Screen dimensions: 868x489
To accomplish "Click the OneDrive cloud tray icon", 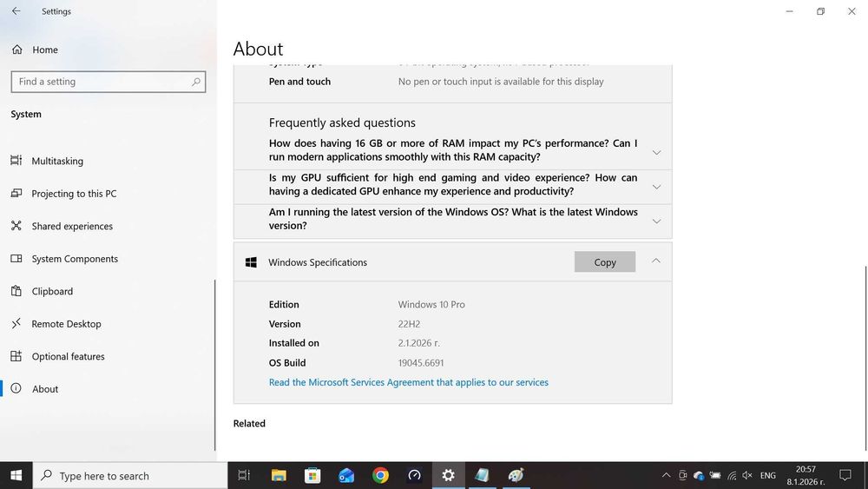I will pyautogui.click(x=699, y=475).
